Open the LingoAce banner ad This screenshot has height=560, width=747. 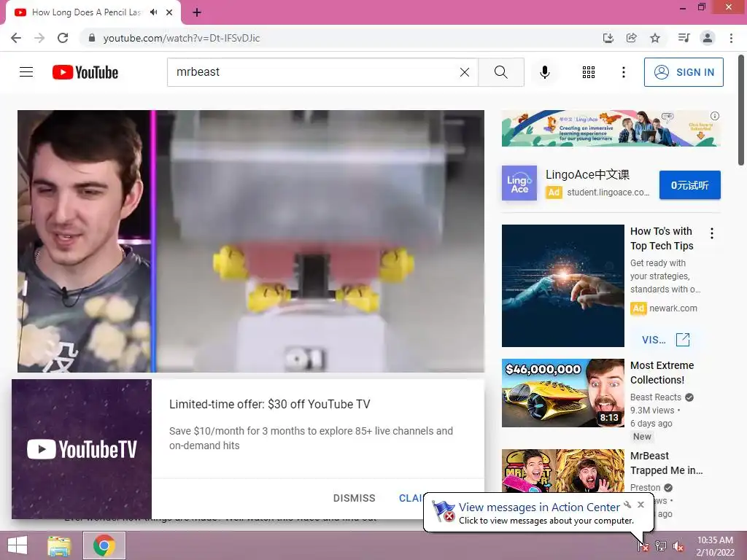[x=611, y=128]
